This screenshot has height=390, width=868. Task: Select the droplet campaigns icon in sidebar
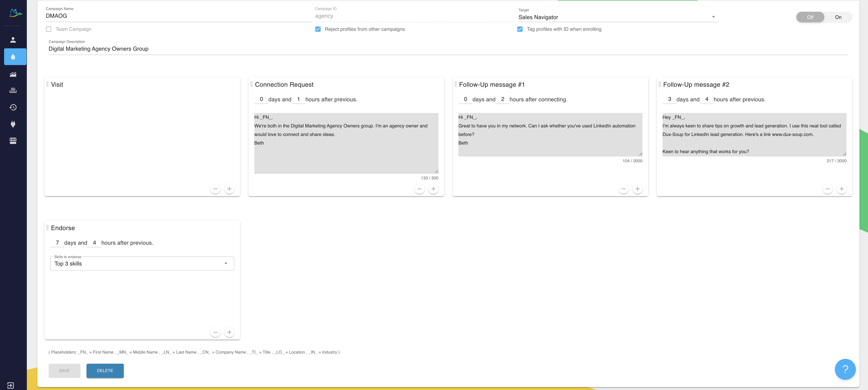[13, 56]
